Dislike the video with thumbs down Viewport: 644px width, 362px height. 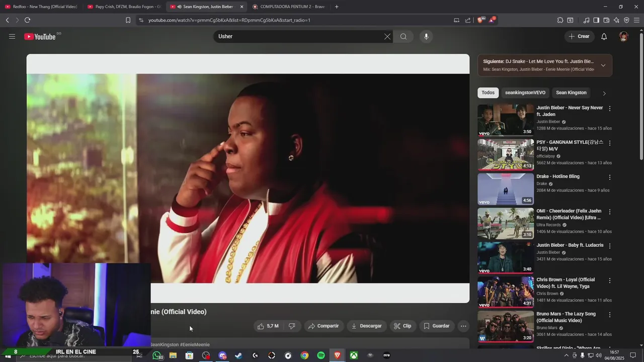(292, 326)
